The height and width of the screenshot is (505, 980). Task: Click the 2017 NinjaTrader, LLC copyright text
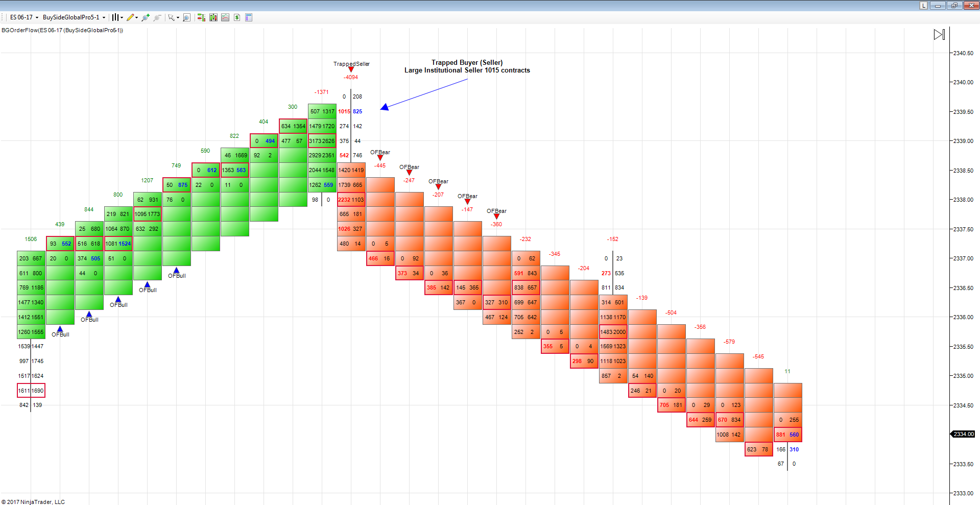tap(34, 501)
